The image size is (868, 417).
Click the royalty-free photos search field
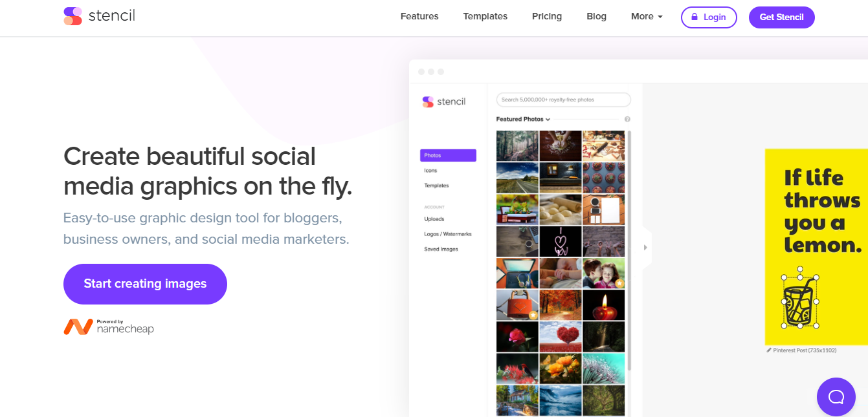tap(563, 100)
